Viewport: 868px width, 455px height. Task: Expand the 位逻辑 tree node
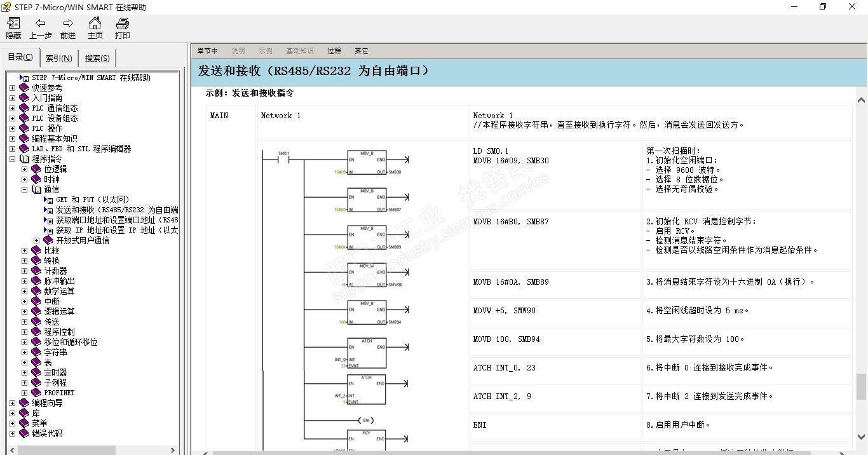[x=24, y=169]
